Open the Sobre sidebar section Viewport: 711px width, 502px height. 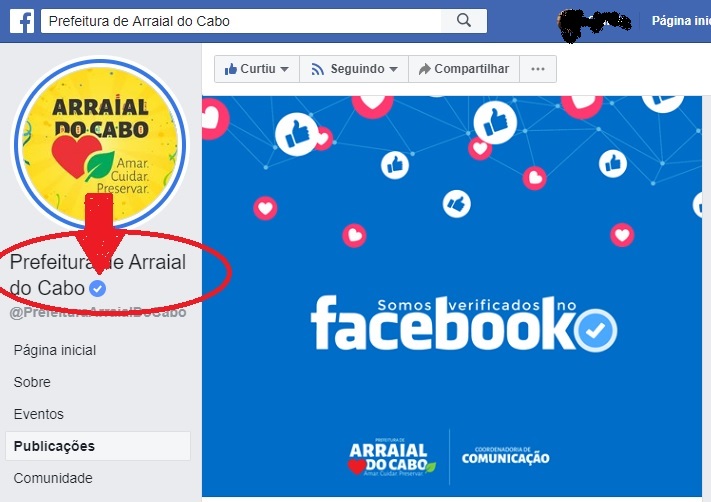point(32,382)
